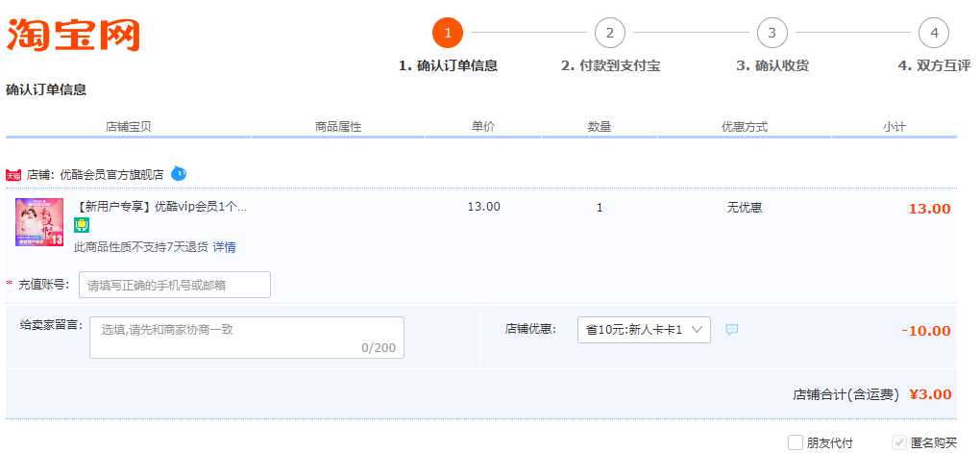Click the red subtotal 13.00
The height and width of the screenshot is (453, 980).
coord(929,209)
